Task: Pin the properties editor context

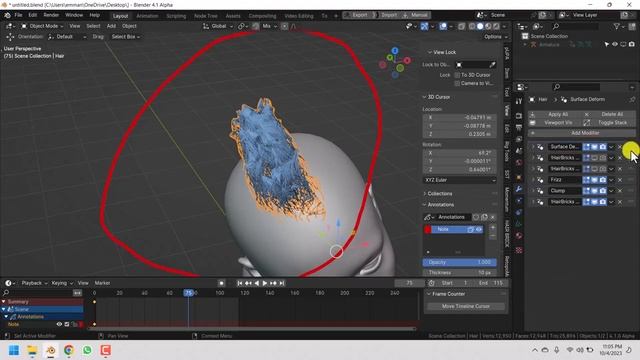Action: 632,99
